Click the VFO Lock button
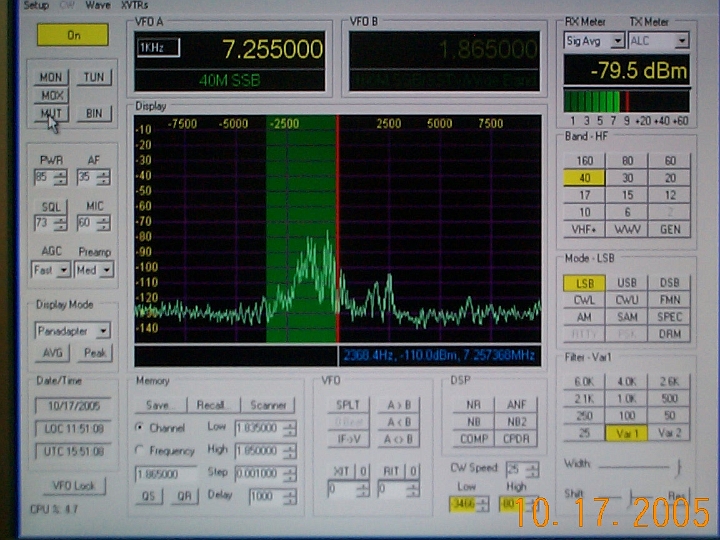The image size is (720, 540). (74, 486)
